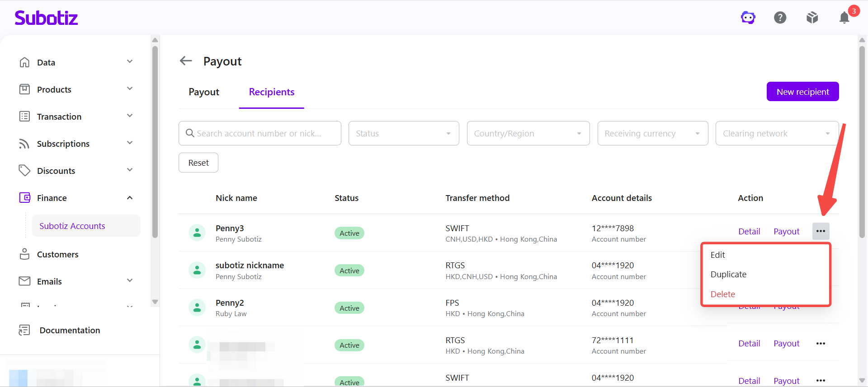Open the Receiving currency dropdown
Viewport: 868px width, 387px height.
point(653,133)
